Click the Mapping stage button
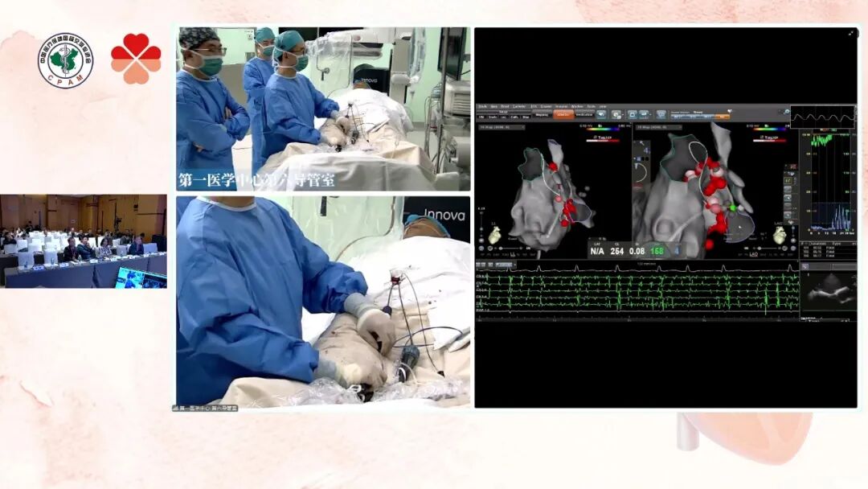This screenshot has width=868, height=489. (540, 115)
